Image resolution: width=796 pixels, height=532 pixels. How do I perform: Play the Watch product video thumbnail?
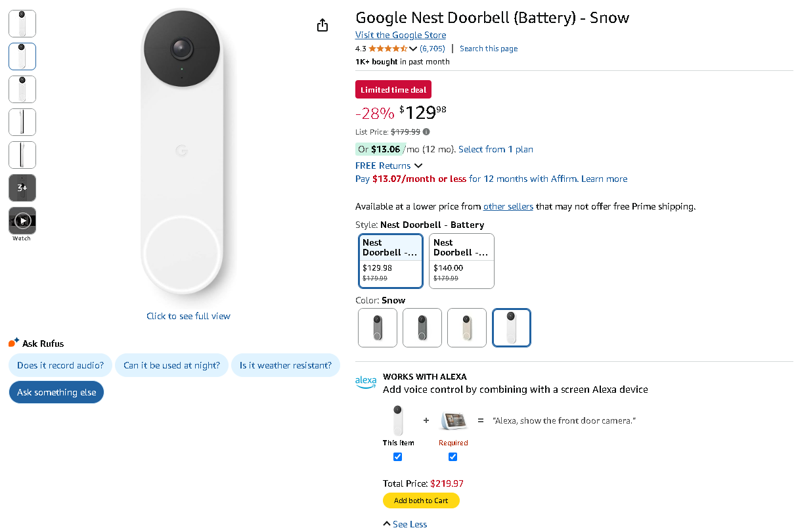pyautogui.click(x=22, y=220)
